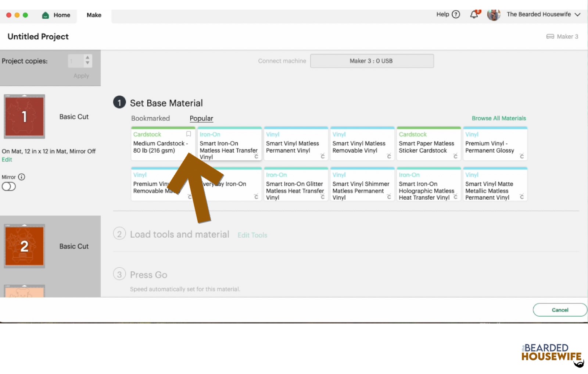Screen dimensions: 588x374
Task: Click the Home leaf icon
Action: (45, 15)
